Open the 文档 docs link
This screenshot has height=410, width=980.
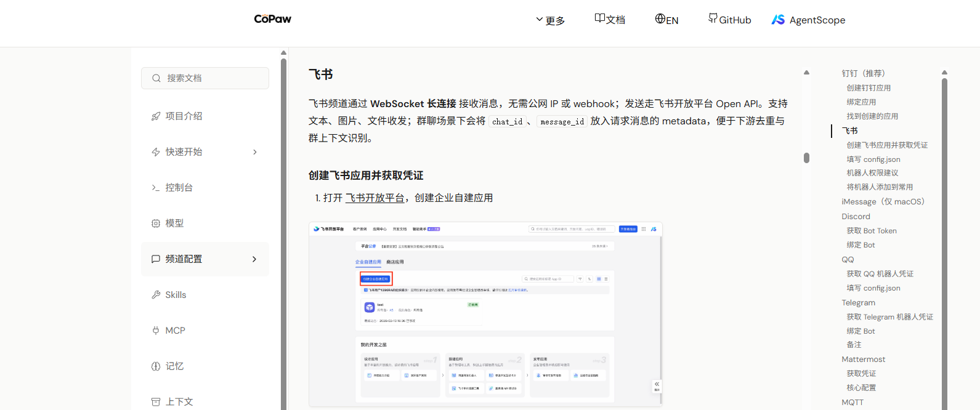[610, 20]
